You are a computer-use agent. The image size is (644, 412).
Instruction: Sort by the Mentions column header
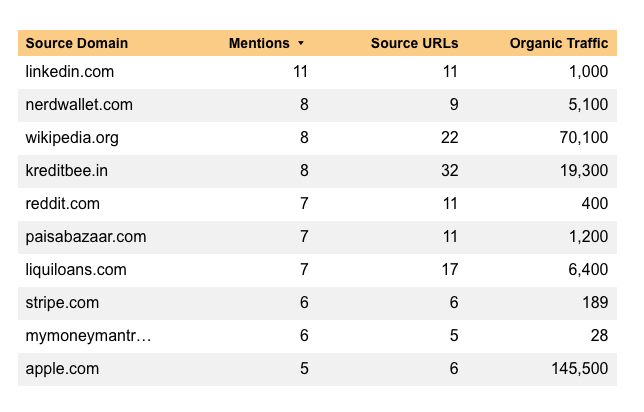coord(259,43)
